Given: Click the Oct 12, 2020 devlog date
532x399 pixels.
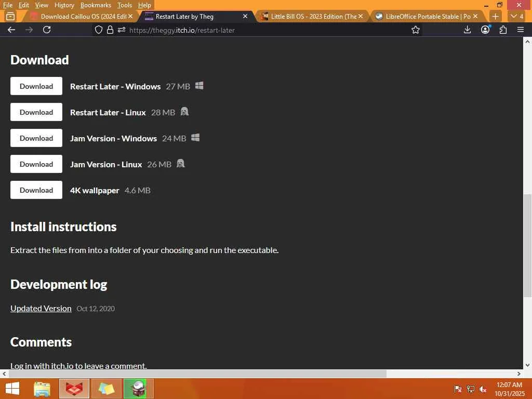Looking at the screenshot, I should point(96,309).
